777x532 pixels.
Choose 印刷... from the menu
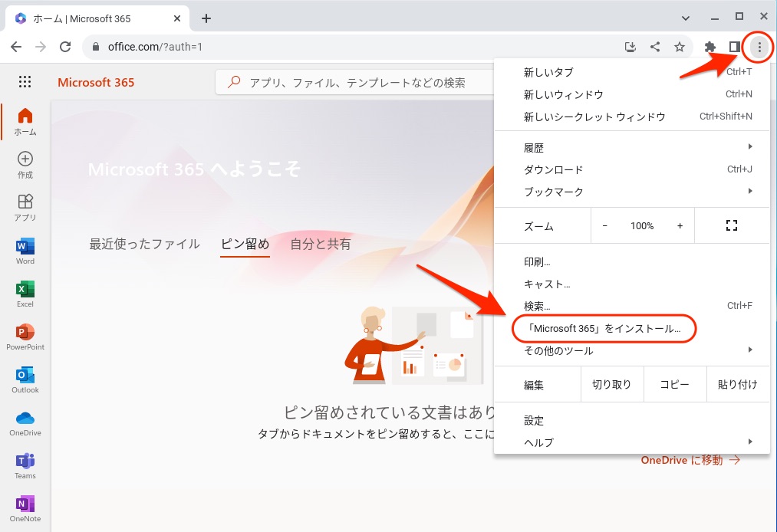[632, 262]
